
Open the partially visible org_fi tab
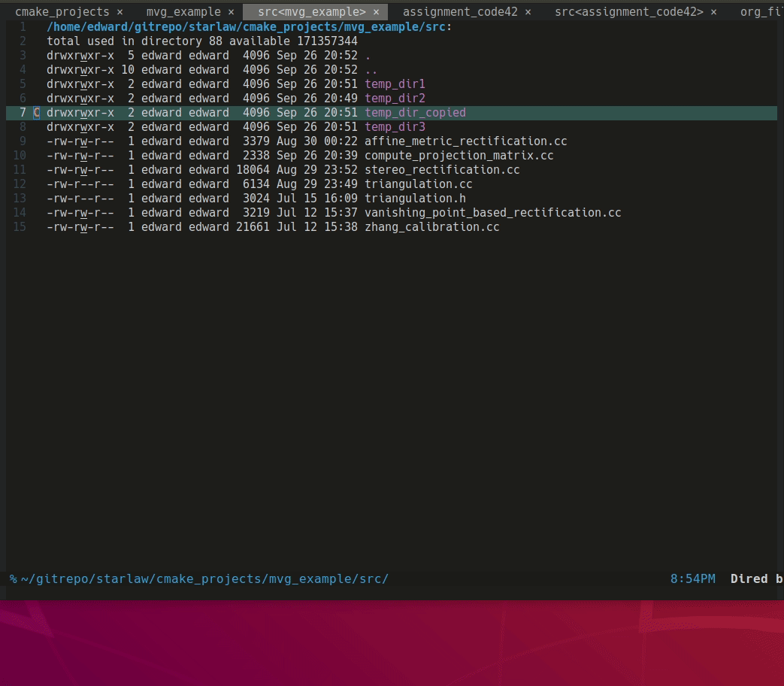click(761, 11)
